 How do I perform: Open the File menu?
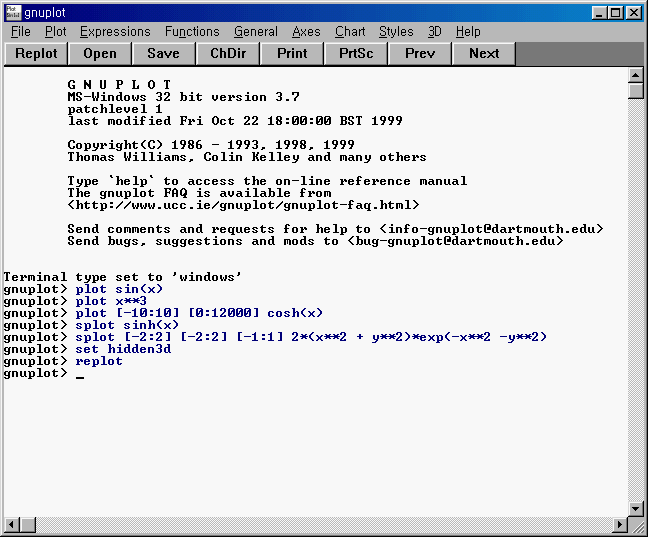click(21, 32)
